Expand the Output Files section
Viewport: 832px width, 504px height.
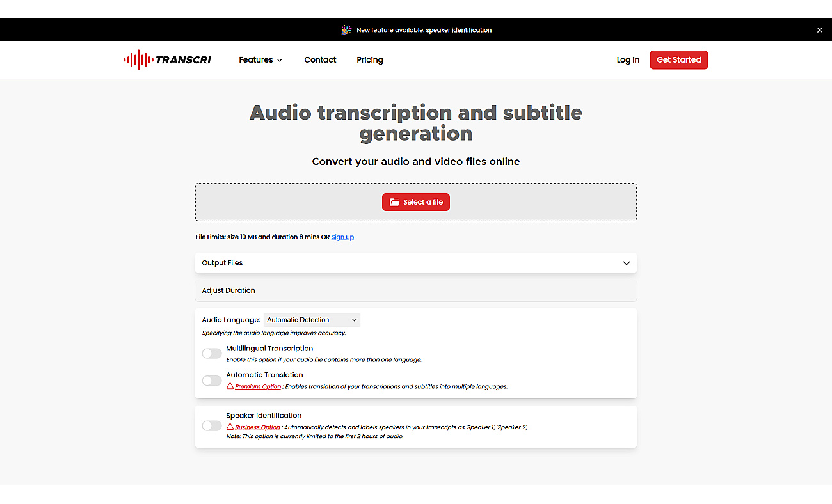click(x=416, y=263)
